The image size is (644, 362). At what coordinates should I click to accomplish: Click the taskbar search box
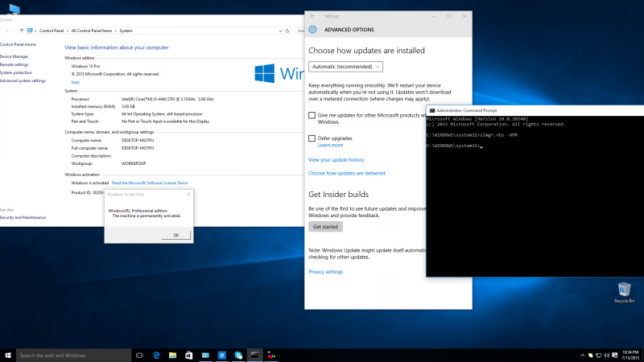point(73,356)
